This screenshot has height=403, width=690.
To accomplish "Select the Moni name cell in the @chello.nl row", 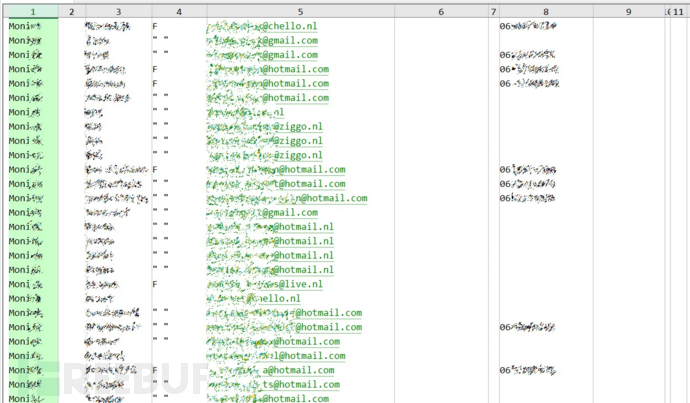I will click(x=25, y=26).
